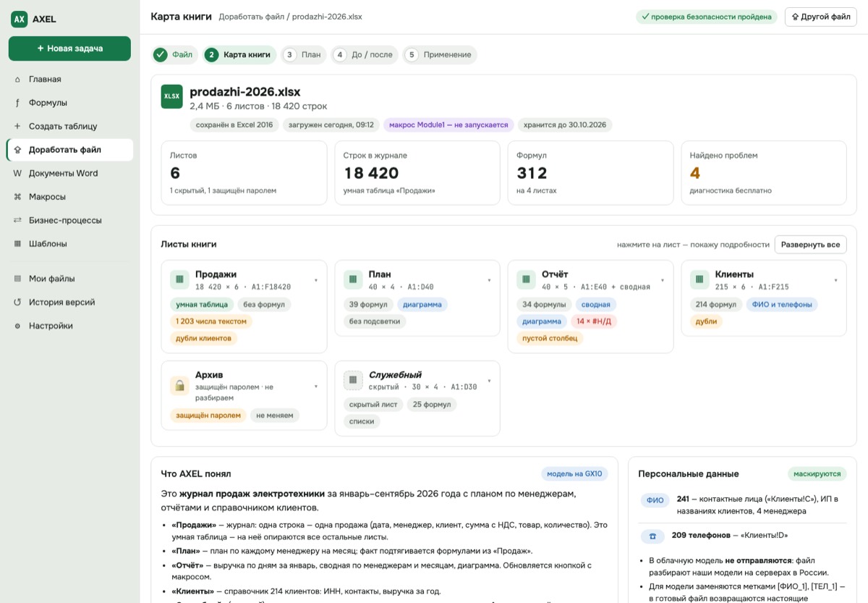
Task: Click the phone icon in Персональные данные
Action: (653, 536)
